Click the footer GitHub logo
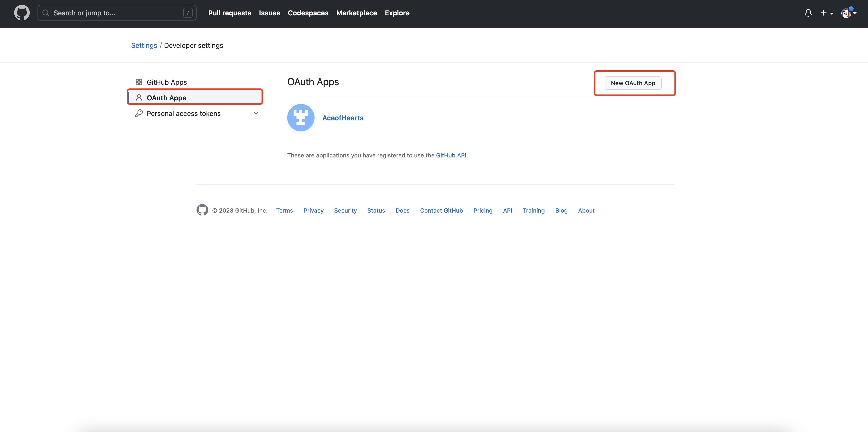 [x=202, y=210]
